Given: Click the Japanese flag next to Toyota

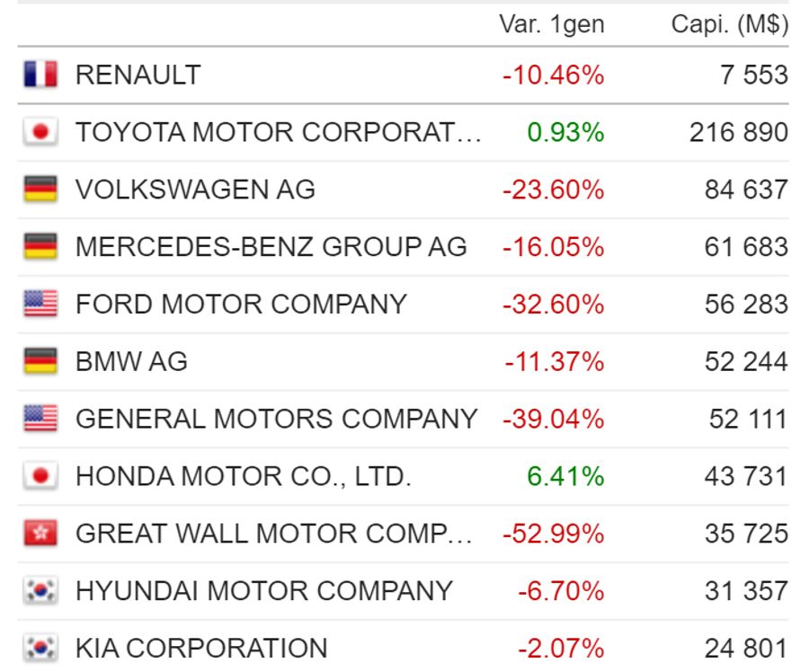Looking at the screenshot, I should (40, 131).
